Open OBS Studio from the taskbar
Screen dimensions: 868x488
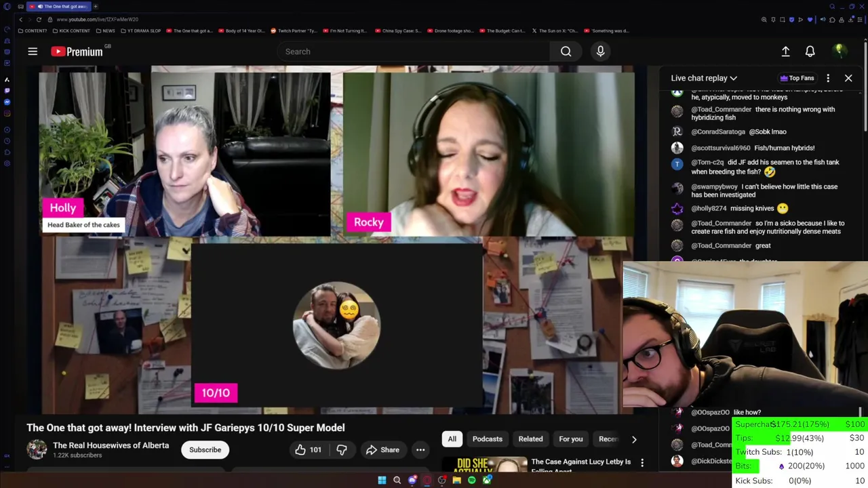[x=442, y=481]
